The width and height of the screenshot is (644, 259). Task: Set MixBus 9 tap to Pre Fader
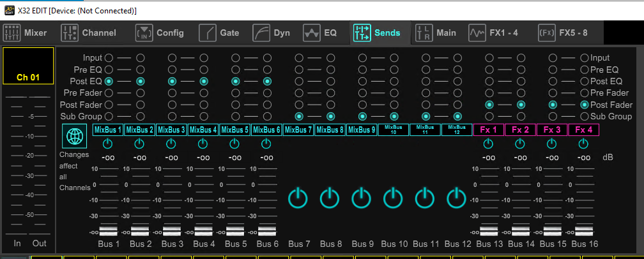(362, 93)
